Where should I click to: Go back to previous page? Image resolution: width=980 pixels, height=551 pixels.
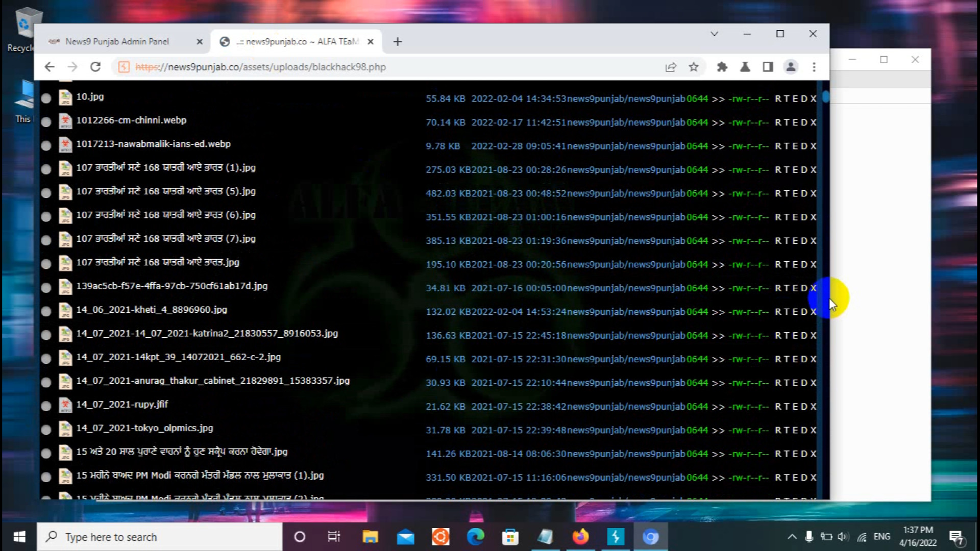[x=50, y=67]
